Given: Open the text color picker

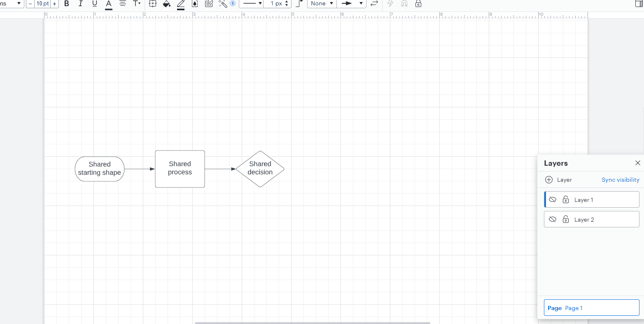Looking at the screenshot, I should coord(109,4).
